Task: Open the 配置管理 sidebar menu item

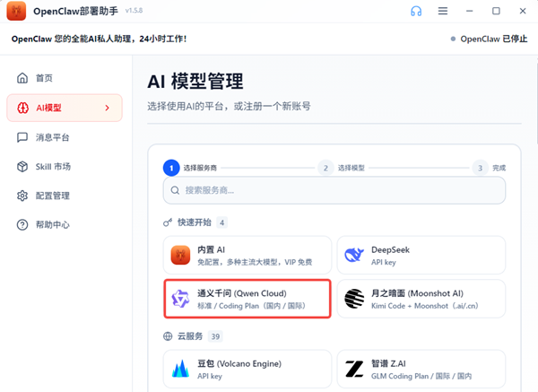Action: [65, 196]
